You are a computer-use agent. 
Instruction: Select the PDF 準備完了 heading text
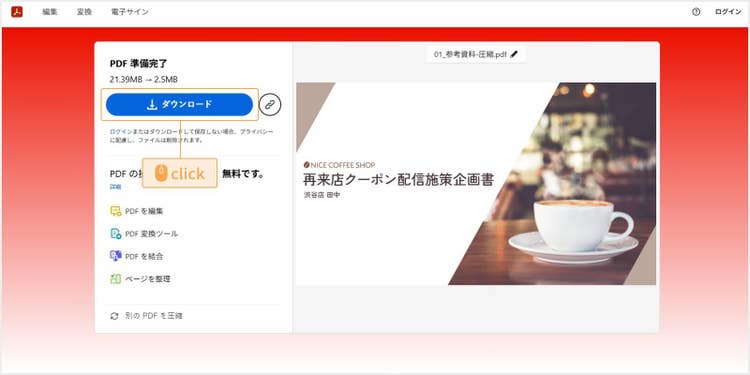pos(139,64)
